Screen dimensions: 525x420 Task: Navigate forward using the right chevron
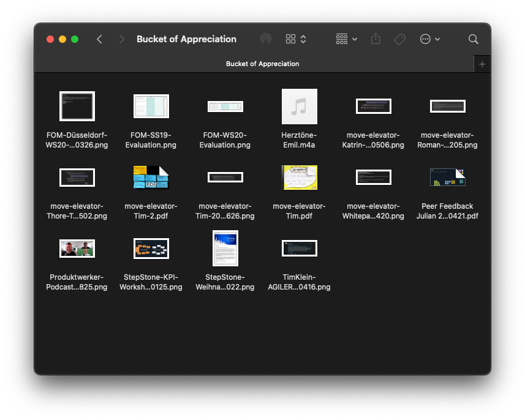click(x=121, y=39)
